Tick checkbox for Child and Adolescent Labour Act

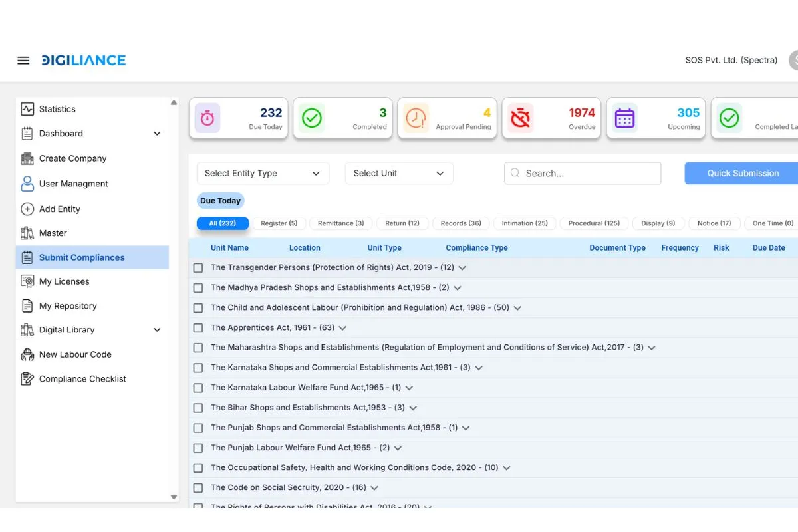(x=198, y=308)
